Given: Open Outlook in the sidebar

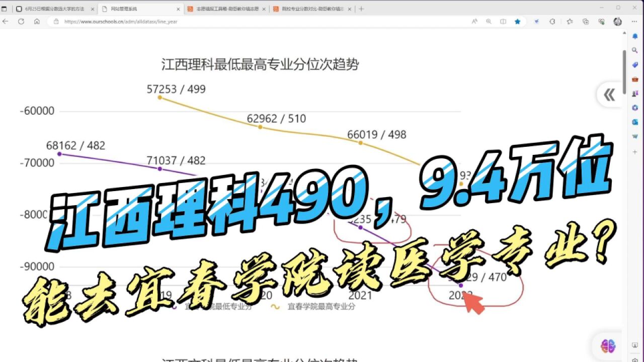Looking at the screenshot, I should coord(635,122).
